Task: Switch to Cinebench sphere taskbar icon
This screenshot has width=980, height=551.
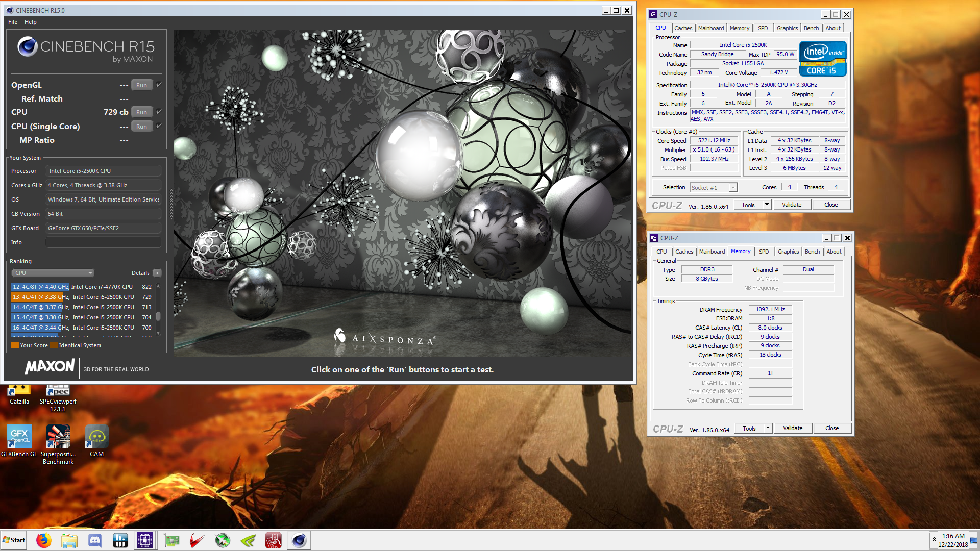Action: (299, 540)
